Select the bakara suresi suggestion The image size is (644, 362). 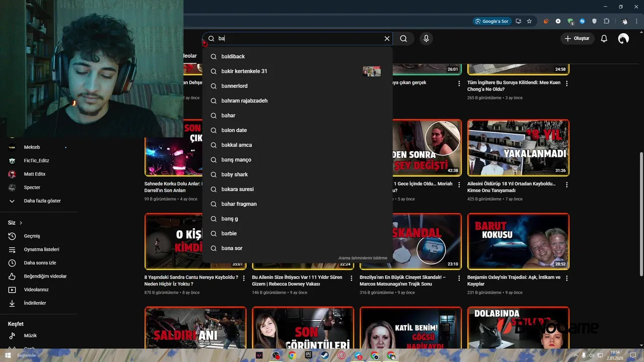tap(297, 189)
